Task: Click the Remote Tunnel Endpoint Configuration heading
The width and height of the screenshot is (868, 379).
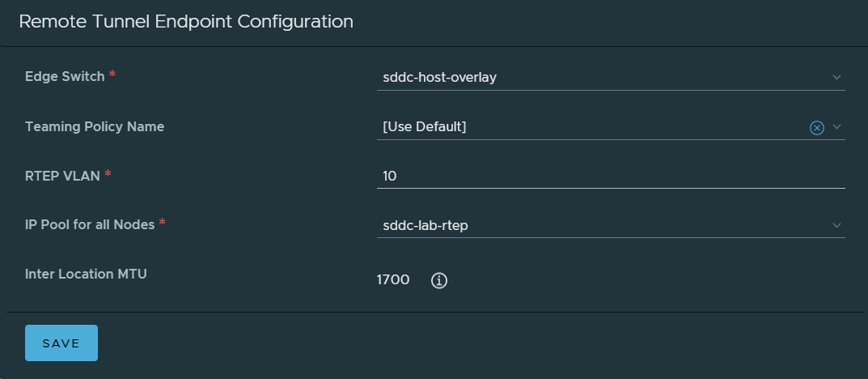Action: click(186, 22)
